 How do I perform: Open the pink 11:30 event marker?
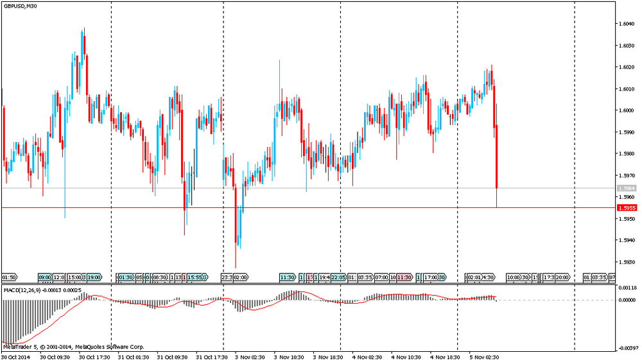404,277
